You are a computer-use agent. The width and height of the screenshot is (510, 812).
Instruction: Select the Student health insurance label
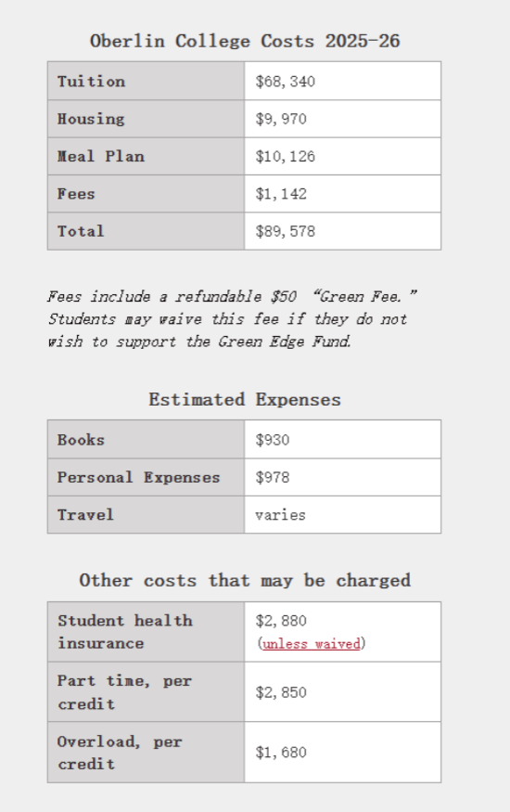[125, 632]
